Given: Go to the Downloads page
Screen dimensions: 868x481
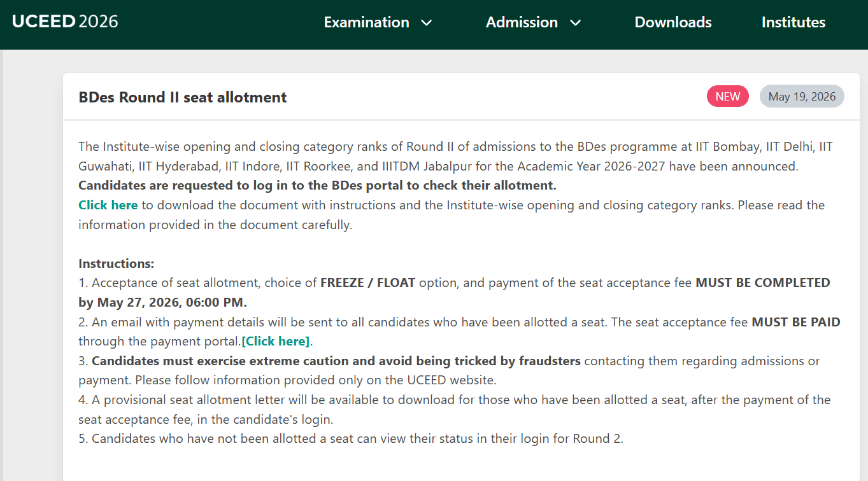Looking at the screenshot, I should 673,22.
